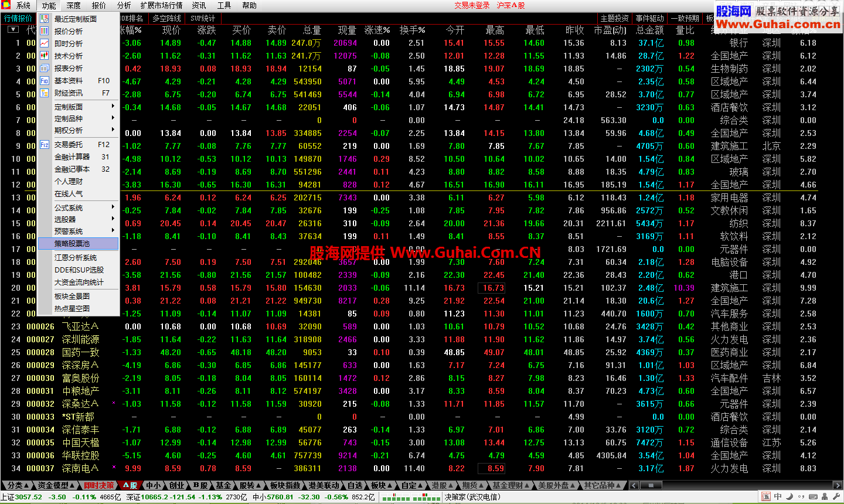This screenshot has height=504, width=844.
Task: Switch to the 多空阵线 tab
Action: (x=167, y=18)
